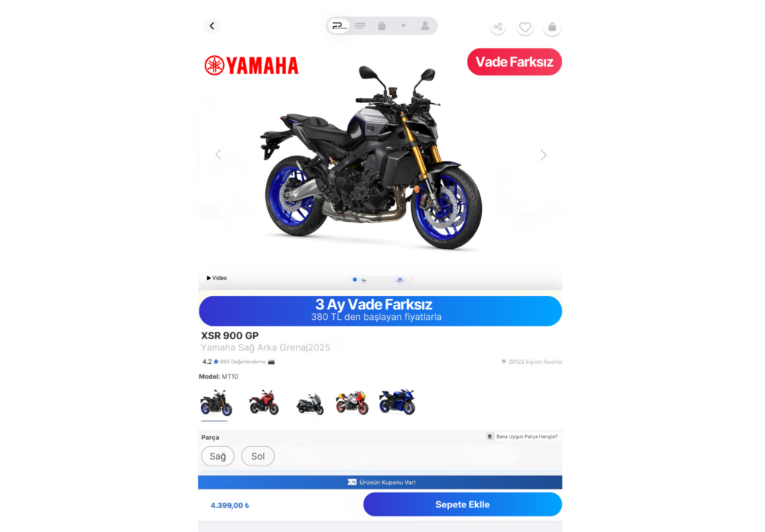The height and width of the screenshot is (532, 765).
Task: Select the red motorcycle model thumbnail
Action: click(x=264, y=403)
